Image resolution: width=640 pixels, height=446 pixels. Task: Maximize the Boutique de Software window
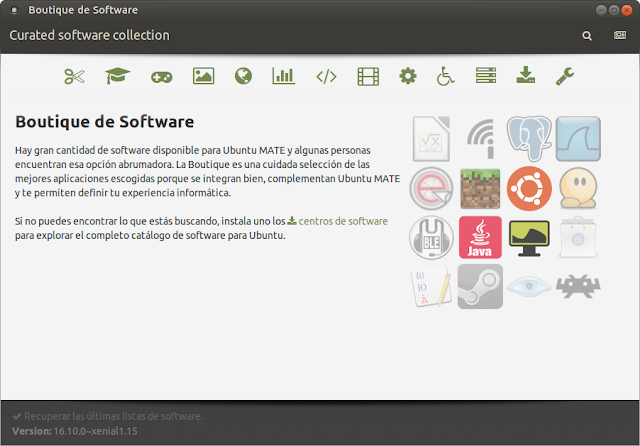pyautogui.click(x=613, y=10)
